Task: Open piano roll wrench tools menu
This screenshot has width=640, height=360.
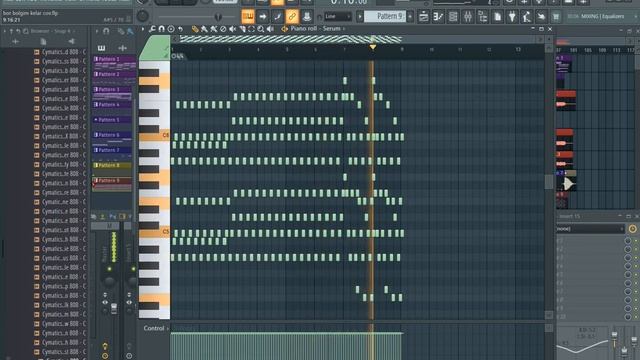Action: point(152,29)
